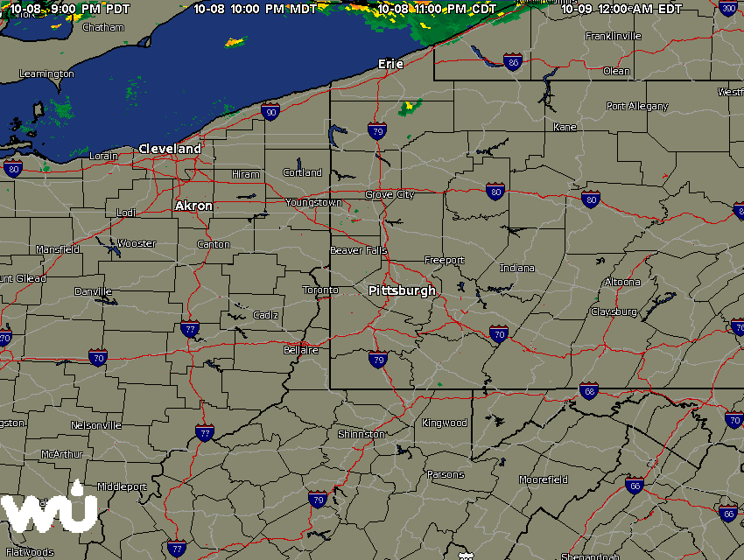Click the Canton label

[214, 245]
